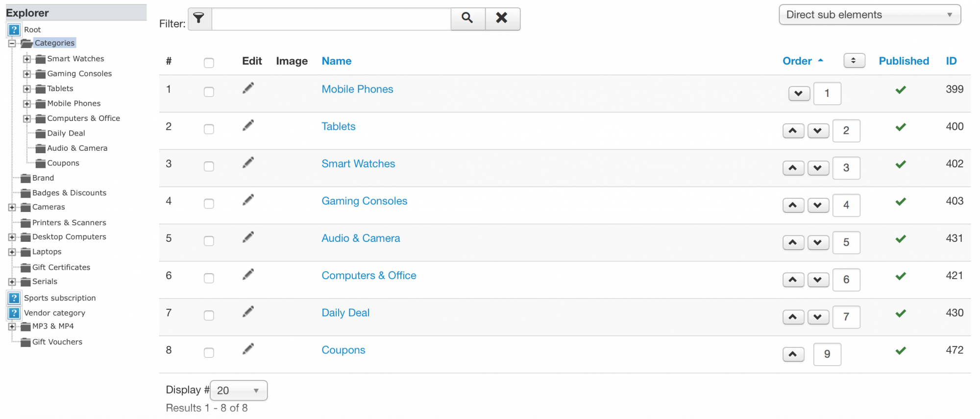
Task: Sort the list by the Name column
Action: pyautogui.click(x=336, y=61)
